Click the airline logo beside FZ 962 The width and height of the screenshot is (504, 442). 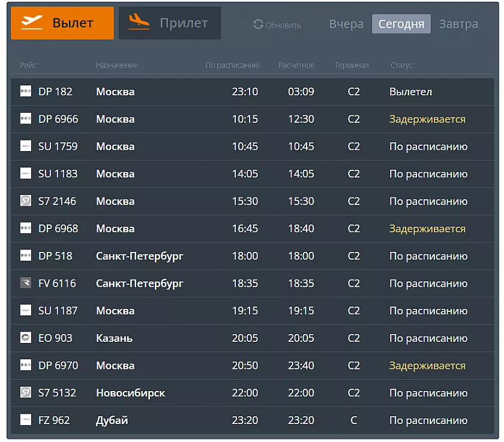pyautogui.click(x=26, y=420)
